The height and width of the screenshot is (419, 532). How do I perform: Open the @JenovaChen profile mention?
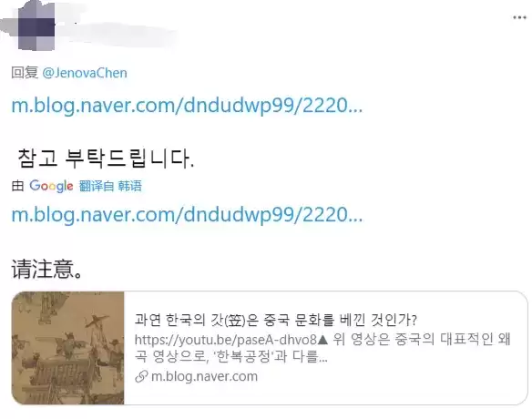[x=85, y=73]
